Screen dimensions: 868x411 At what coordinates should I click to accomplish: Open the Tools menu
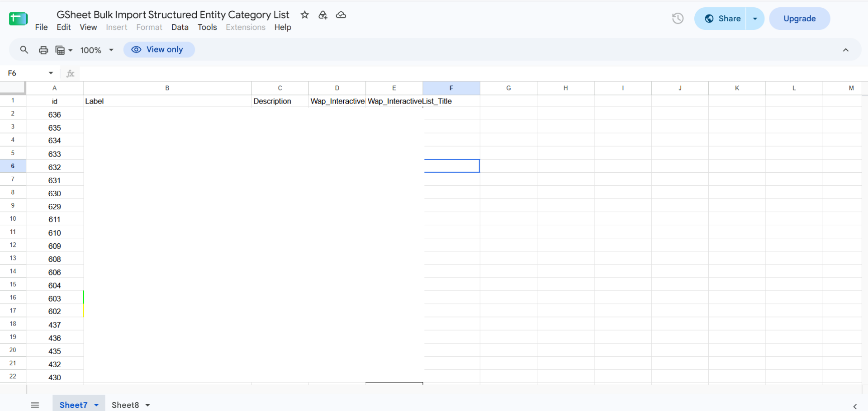[207, 27]
